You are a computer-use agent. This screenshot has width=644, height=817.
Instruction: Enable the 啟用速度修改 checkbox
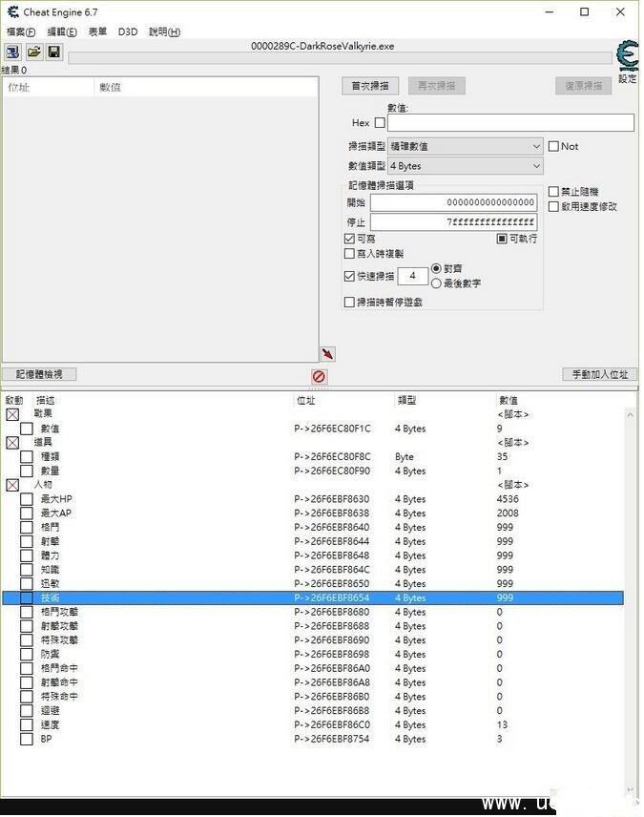[x=553, y=206]
